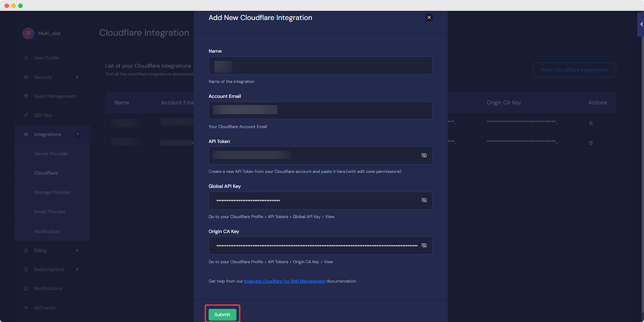Delete the first Cloudflare integration row
The width and height of the screenshot is (644, 322).
tap(591, 123)
